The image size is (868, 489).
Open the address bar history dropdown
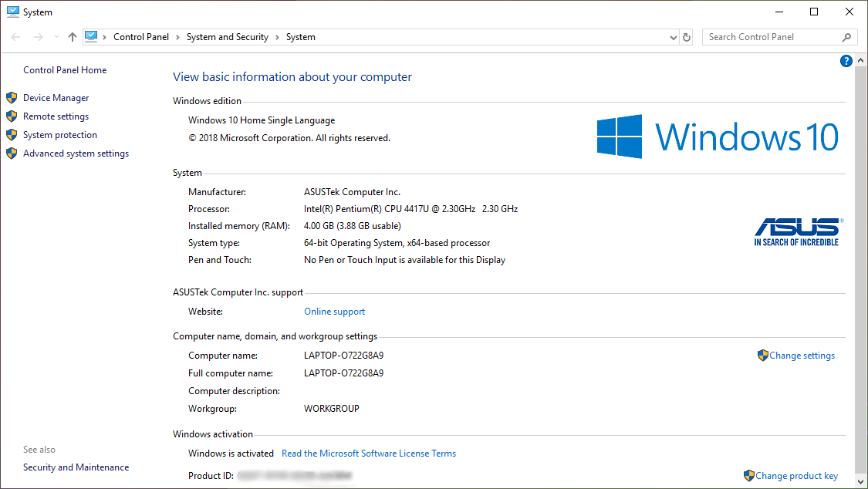[x=674, y=37]
